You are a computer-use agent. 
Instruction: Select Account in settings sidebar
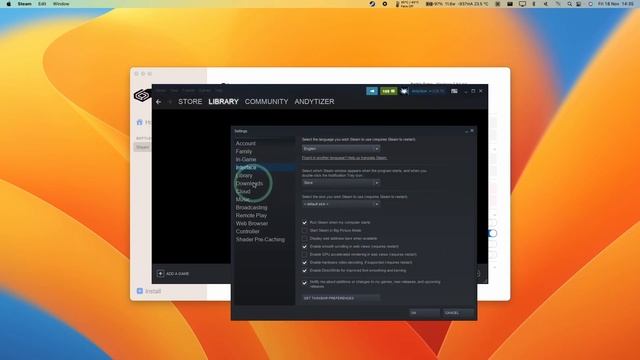[x=245, y=143]
